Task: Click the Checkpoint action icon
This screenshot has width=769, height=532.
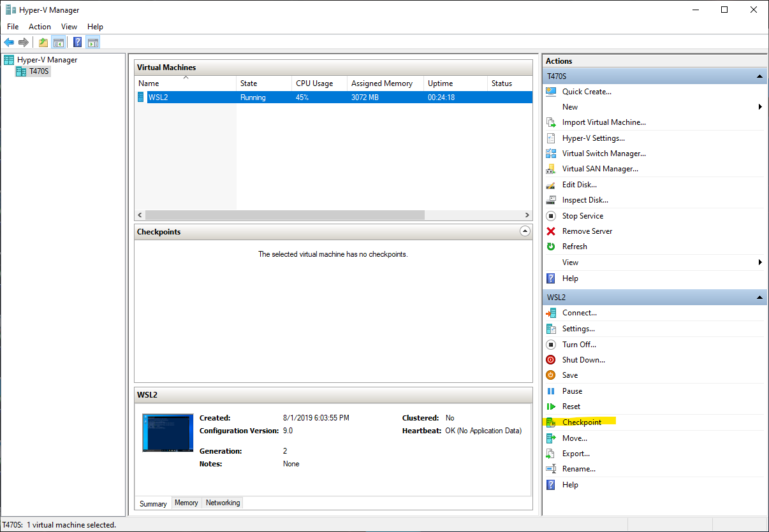Action: pos(551,422)
